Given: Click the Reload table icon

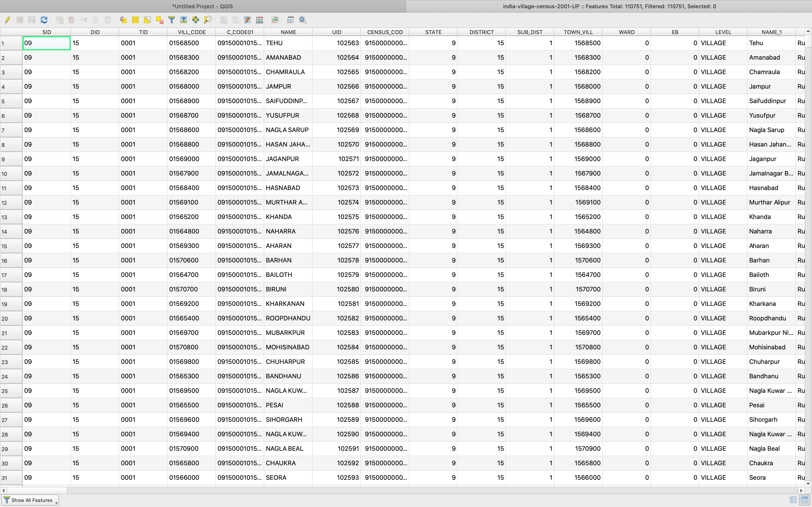Looking at the screenshot, I should (44, 20).
